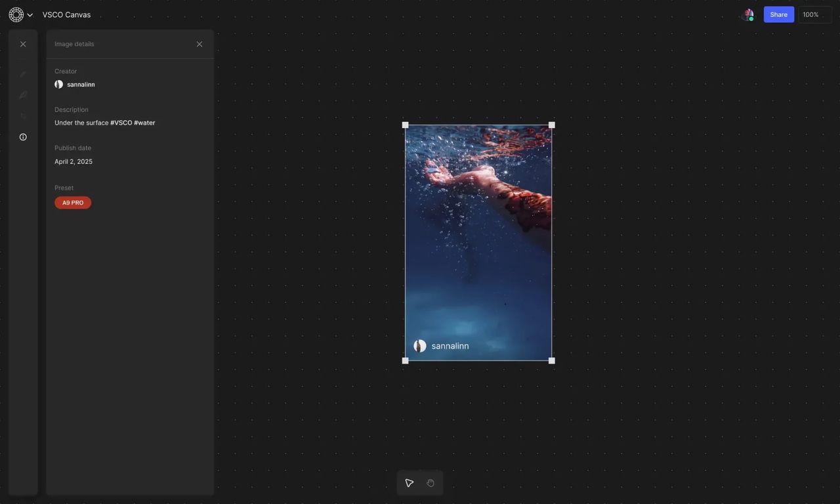This screenshot has width=840, height=504.
Task: Click the VSCO Canvas title
Action: pos(66,14)
